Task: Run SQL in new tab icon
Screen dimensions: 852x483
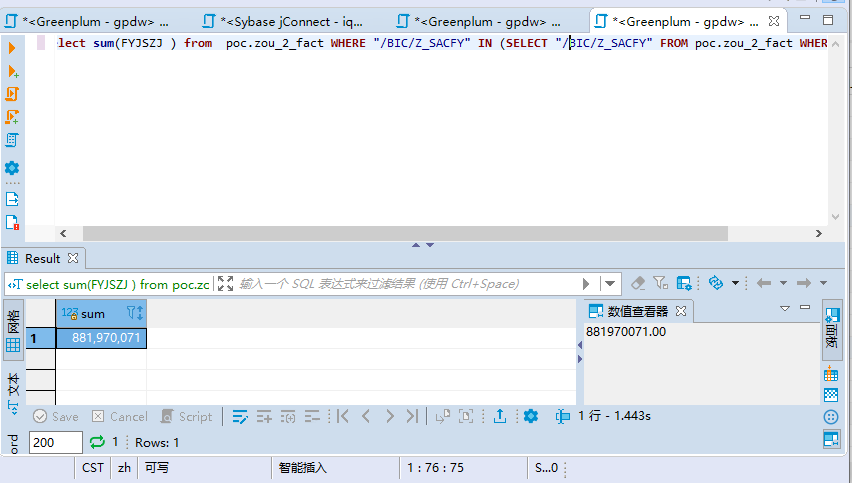Action: pos(13,71)
